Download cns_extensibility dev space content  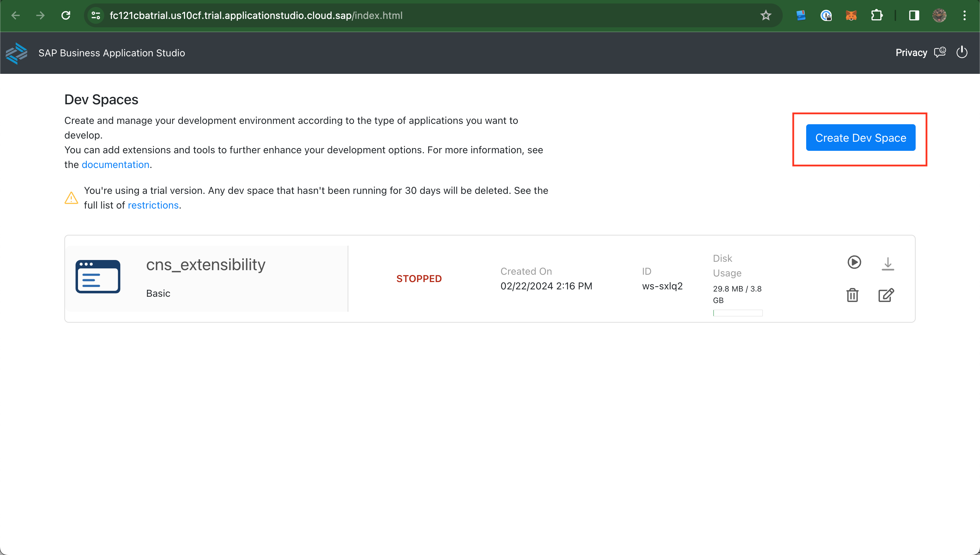click(x=887, y=264)
